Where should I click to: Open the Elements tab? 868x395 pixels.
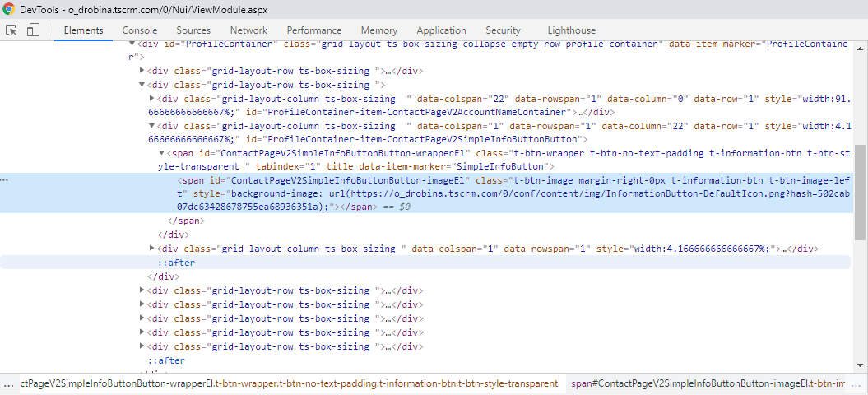84,30
